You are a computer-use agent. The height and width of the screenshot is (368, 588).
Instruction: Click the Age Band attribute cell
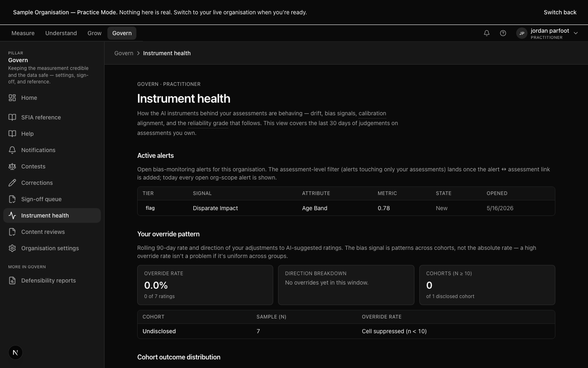coord(314,208)
